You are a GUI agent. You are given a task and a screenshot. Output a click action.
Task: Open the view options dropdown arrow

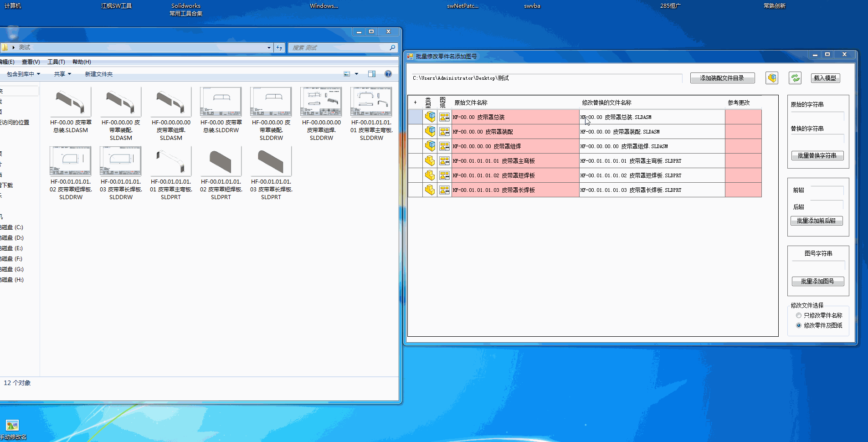pos(357,74)
